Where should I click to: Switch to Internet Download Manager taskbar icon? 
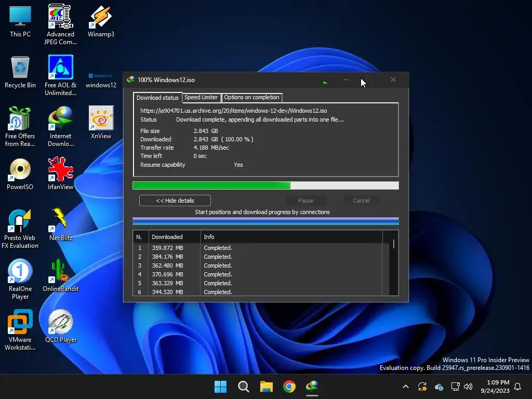click(312, 387)
